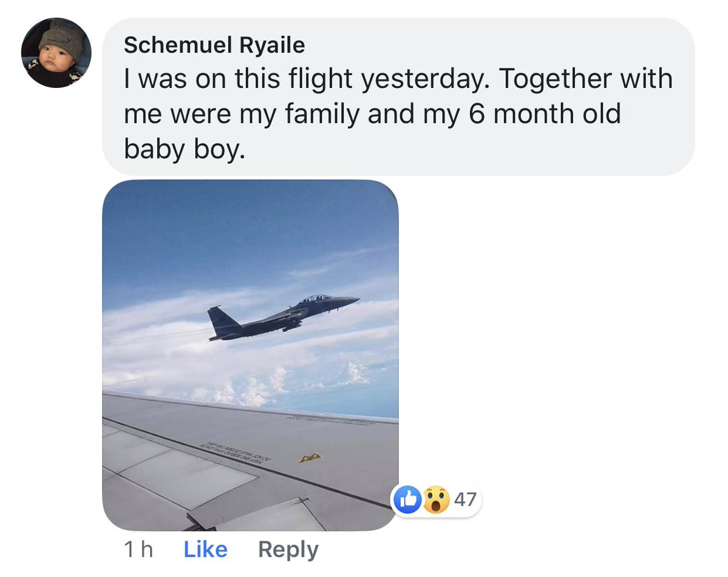Reply to Schemuel Ryaile's comment
This screenshot has width=728, height=577.
tap(288, 550)
